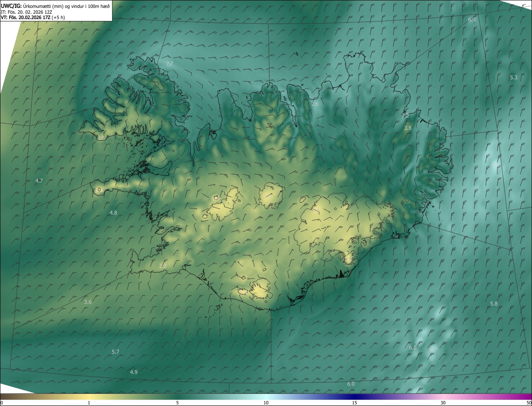This screenshot has width=532, height=406.
Task: Click the 7.7 value label on the map
Action: coord(169,64)
